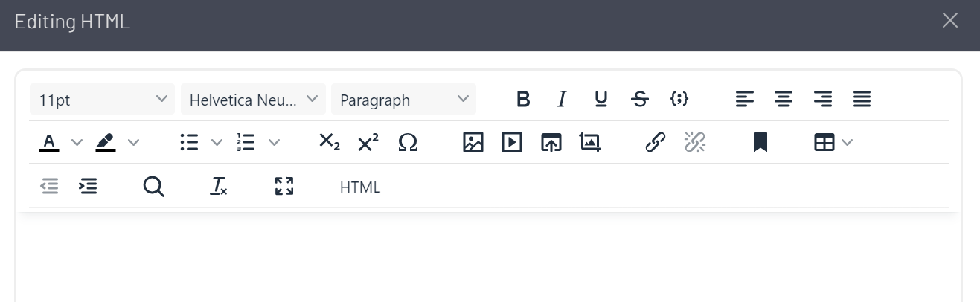Open the 11pt font size dropdown
The image size is (980, 302).
102,99
